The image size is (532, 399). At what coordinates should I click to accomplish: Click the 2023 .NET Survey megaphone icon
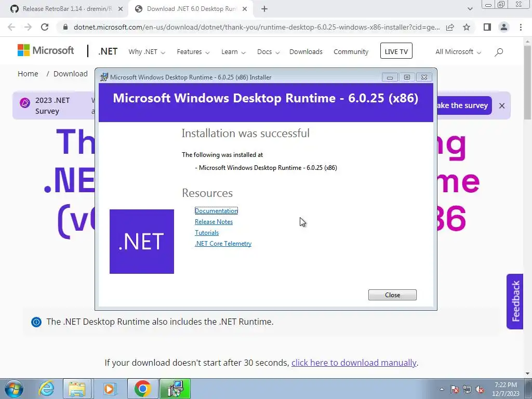point(25,102)
